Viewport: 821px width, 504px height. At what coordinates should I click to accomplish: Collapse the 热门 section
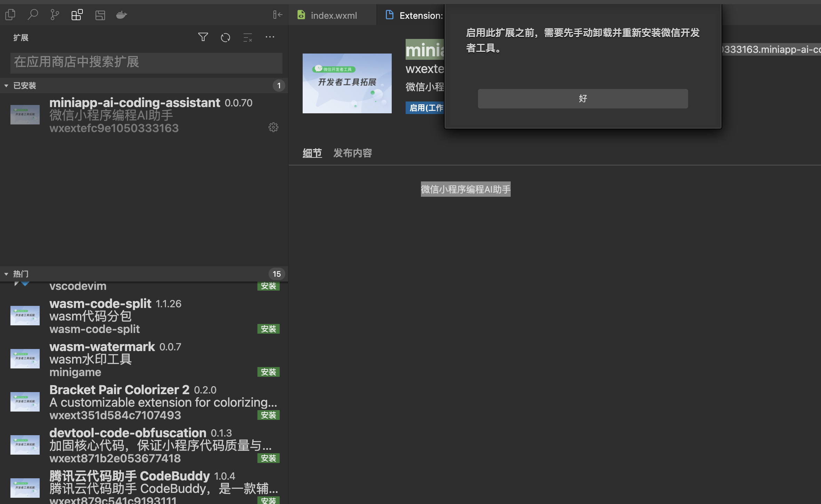tap(6, 274)
